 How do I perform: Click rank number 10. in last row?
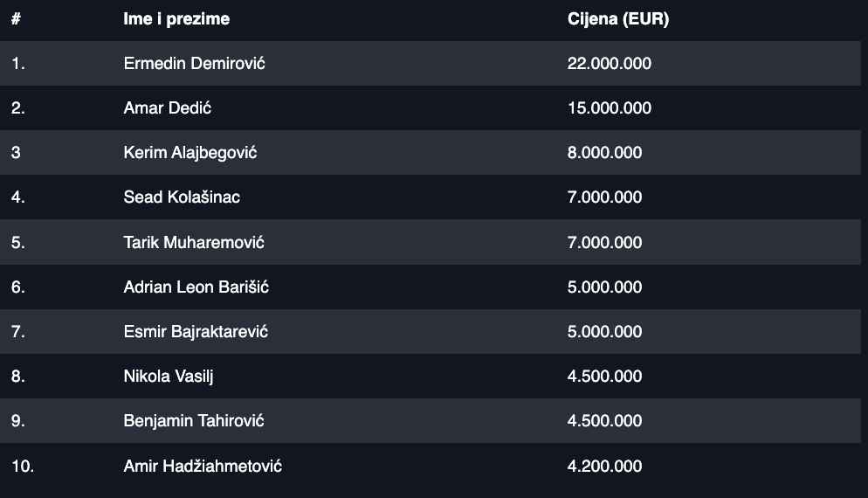[23, 466]
